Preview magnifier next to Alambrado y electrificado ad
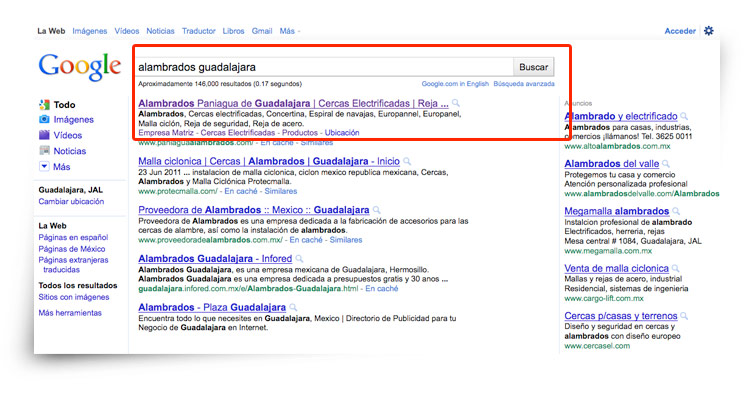Screen dimensions: 749x395 (684, 116)
